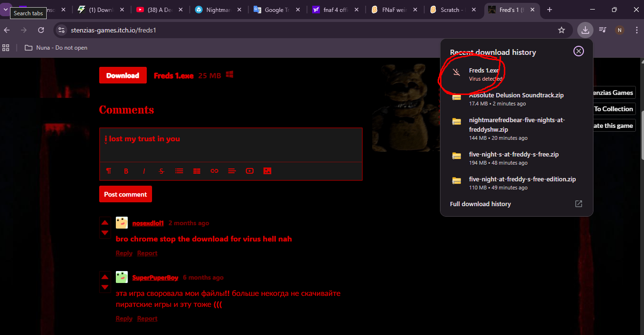This screenshot has width=644, height=335.
Task: Click the red Download button
Action: [x=123, y=75]
